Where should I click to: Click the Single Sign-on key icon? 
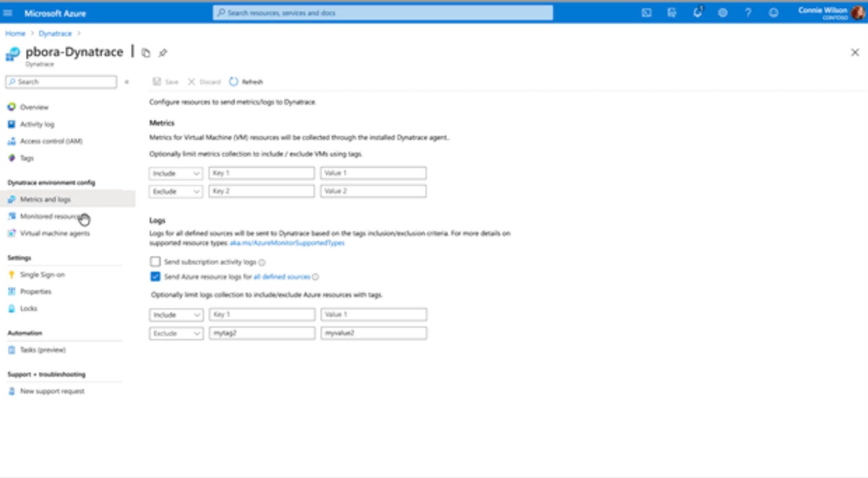[x=12, y=275]
